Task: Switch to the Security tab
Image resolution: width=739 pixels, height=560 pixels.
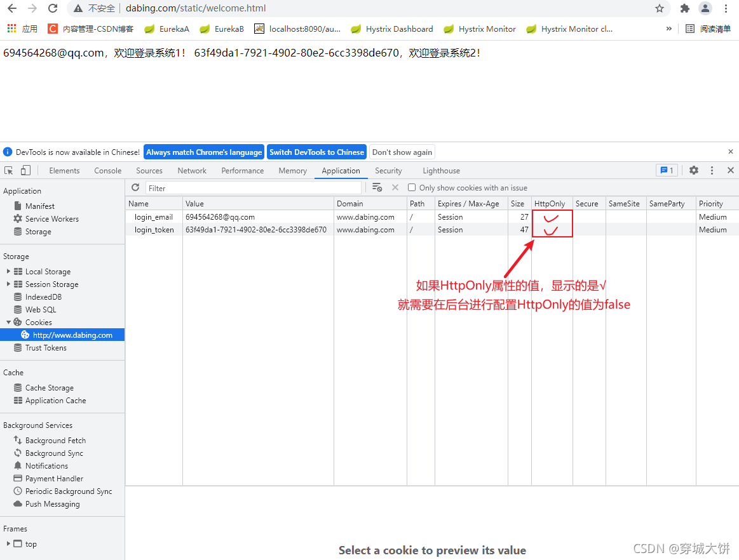Action: (x=388, y=171)
